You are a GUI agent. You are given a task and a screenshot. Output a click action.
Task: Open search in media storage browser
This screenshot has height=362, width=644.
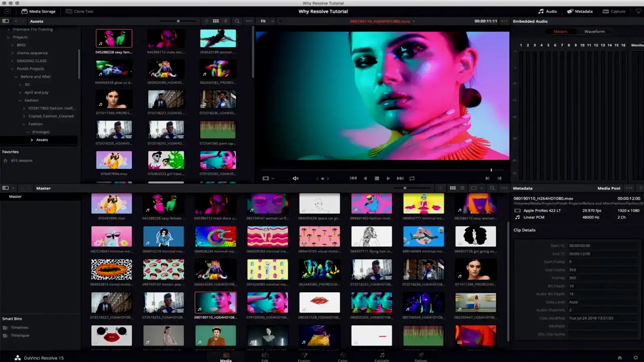tap(237, 21)
